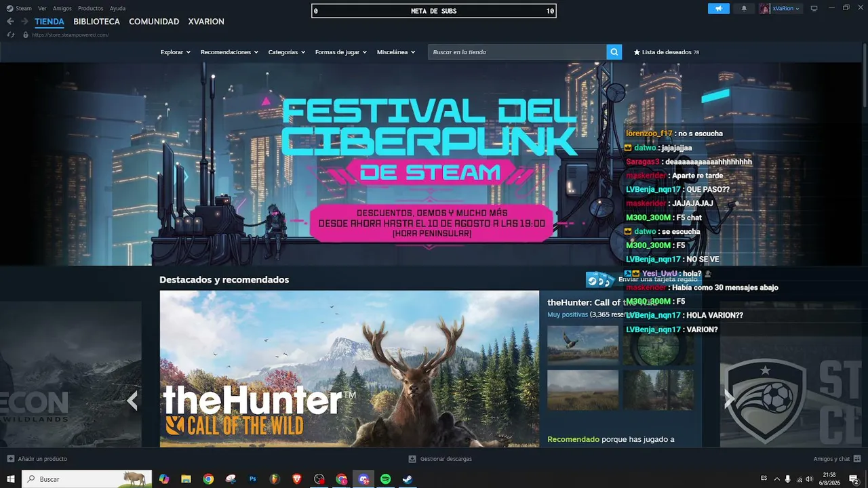Reload the Steam store page
Viewport: 868px width, 488px height.
click(11, 35)
